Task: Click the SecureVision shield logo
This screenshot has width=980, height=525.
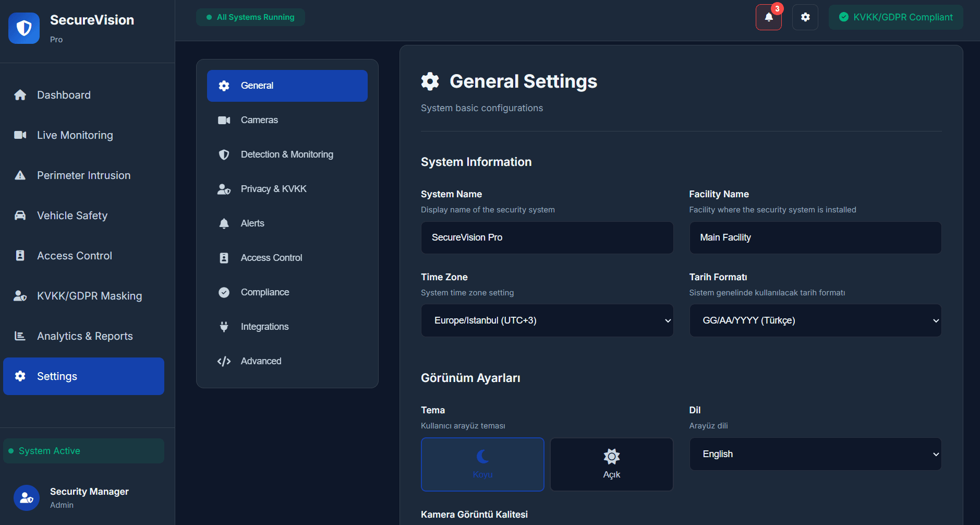Action: (24, 28)
